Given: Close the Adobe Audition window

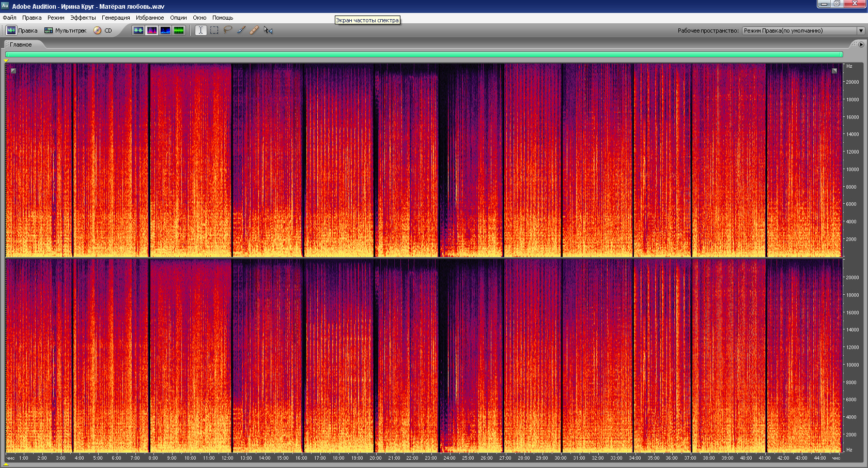Looking at the screenshot, I should [x=855, y=4].
